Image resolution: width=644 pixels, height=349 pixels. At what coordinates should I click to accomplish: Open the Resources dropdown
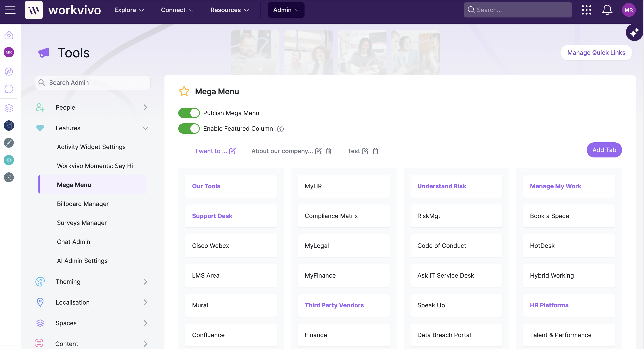pyautogui.click(x=229, y=10)
